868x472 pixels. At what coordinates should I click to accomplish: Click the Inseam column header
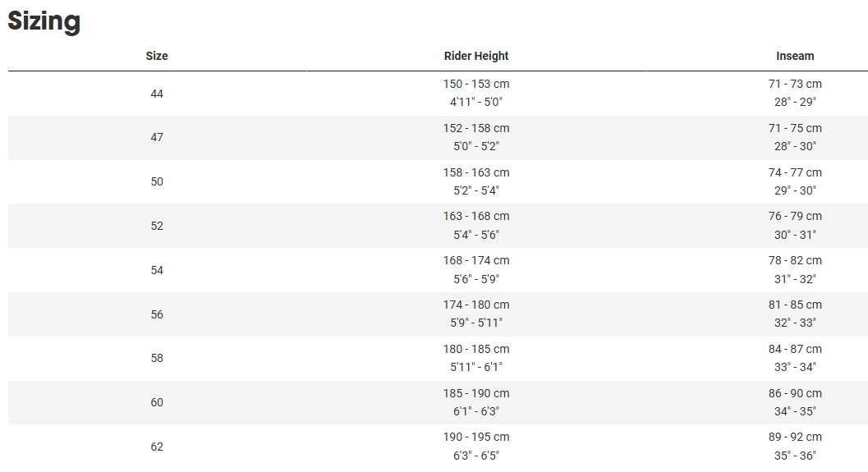click(x=795, y=56)
